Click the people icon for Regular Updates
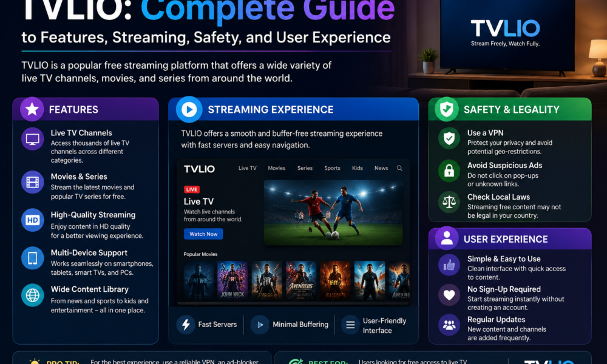607x364 pixels. click(x=449, y=325)
